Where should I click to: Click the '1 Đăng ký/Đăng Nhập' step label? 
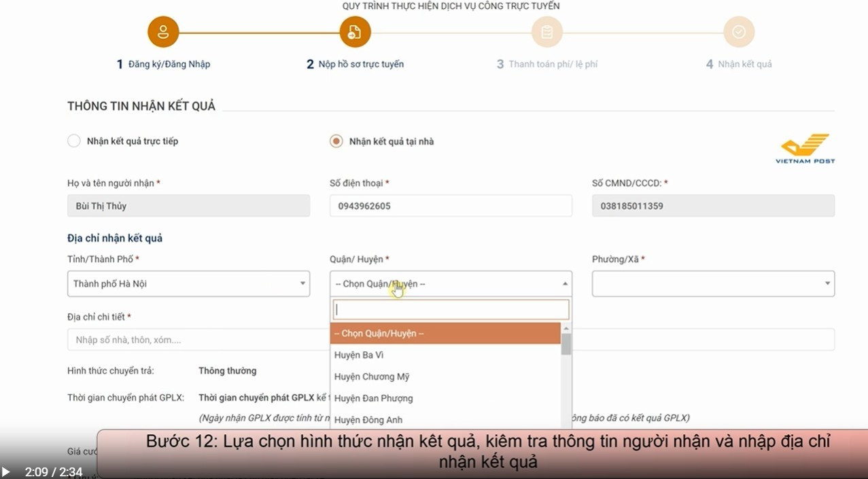(x=162, y=63)
